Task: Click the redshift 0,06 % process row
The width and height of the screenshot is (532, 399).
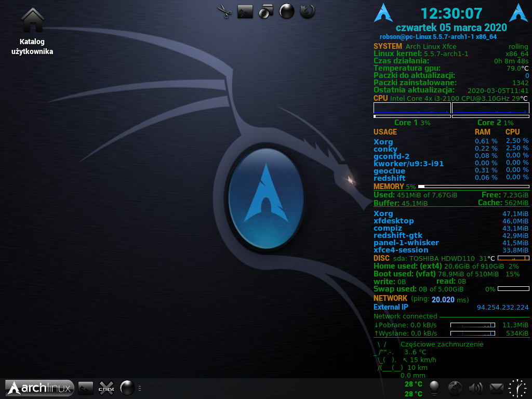Action: pyautogui.click(x=451, y=178)
